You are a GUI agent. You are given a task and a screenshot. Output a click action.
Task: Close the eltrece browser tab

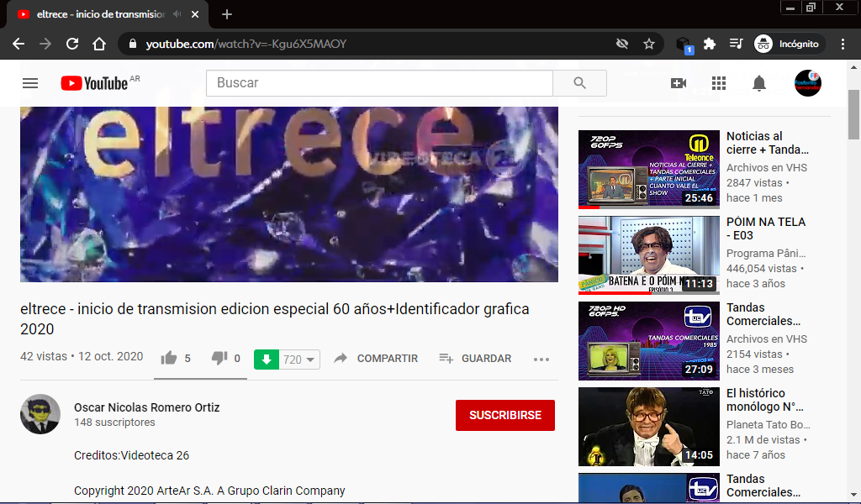[195, 14]
